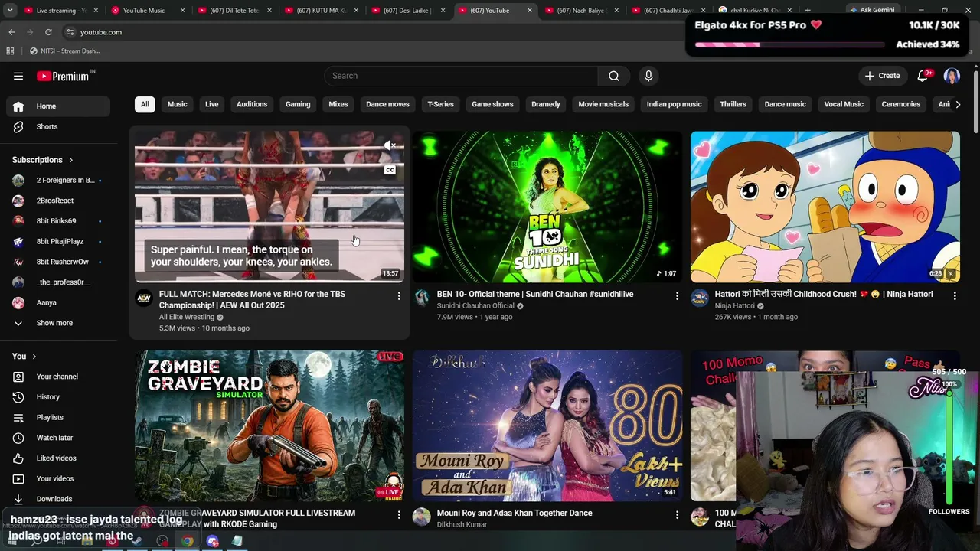Screen dimensions: 980x551
Task: Open the Aanya subscription channel
Action: [x=58, y=302]
